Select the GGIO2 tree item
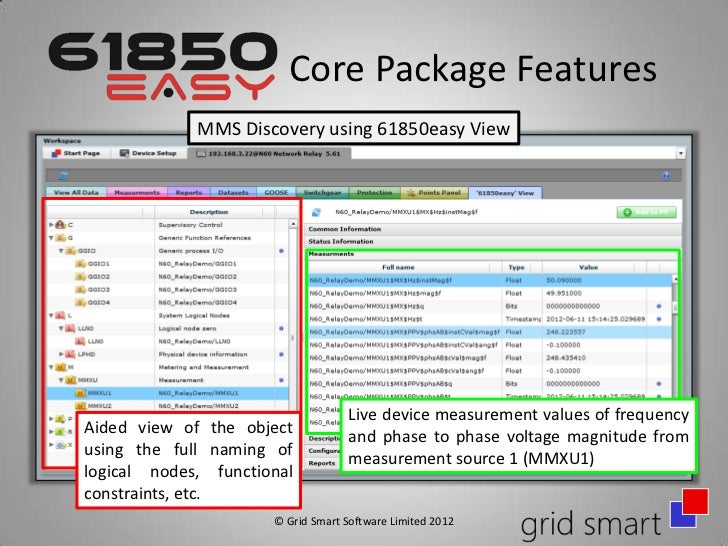 click(168, 277)
